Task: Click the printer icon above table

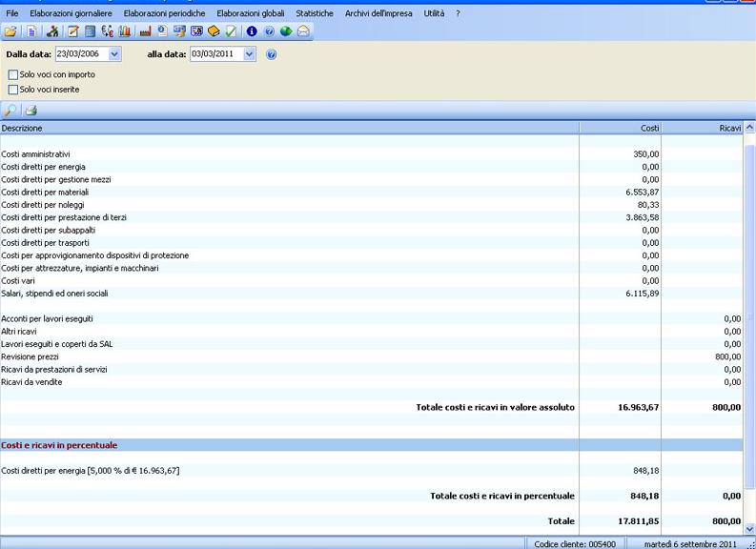Action: pyautogui.click(x=31, y=110)
